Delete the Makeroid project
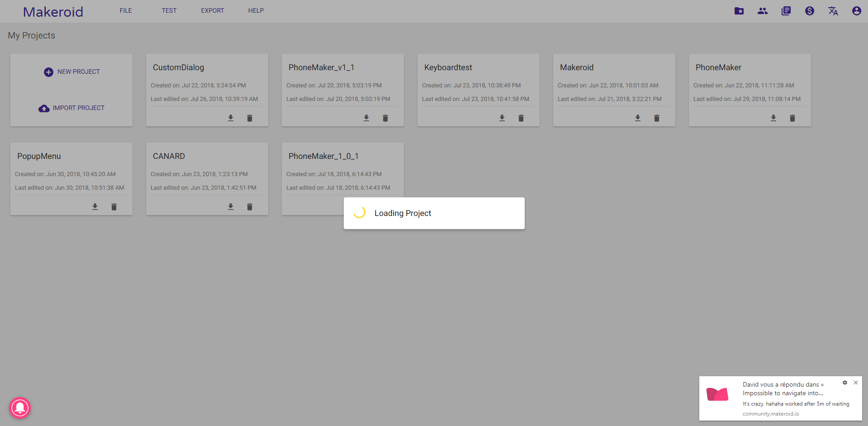868x426 pixels. coord(657,118)
